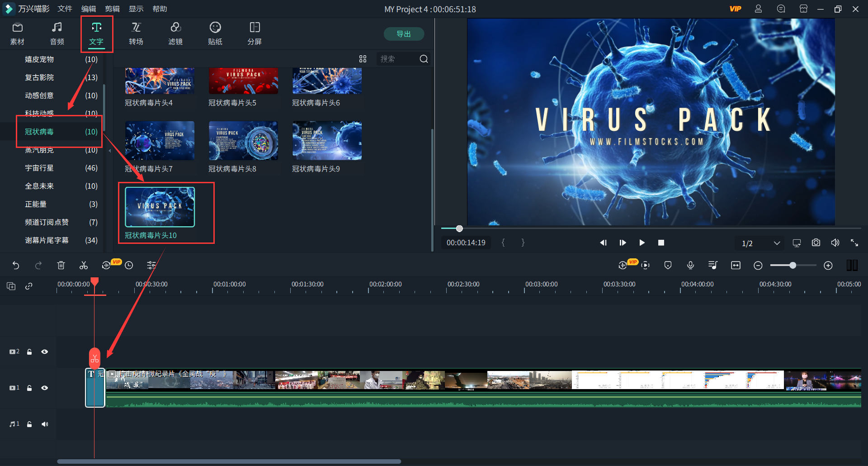Image resolution: width=868 pixels, height=466 pixels.
Task: Click the preview progress slider handle
Action: pos(459,228)
